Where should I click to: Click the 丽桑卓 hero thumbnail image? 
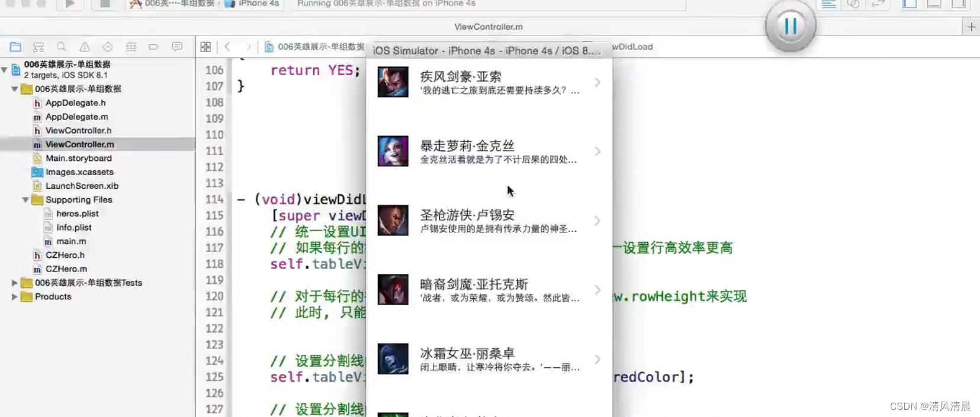pos(393,359)
